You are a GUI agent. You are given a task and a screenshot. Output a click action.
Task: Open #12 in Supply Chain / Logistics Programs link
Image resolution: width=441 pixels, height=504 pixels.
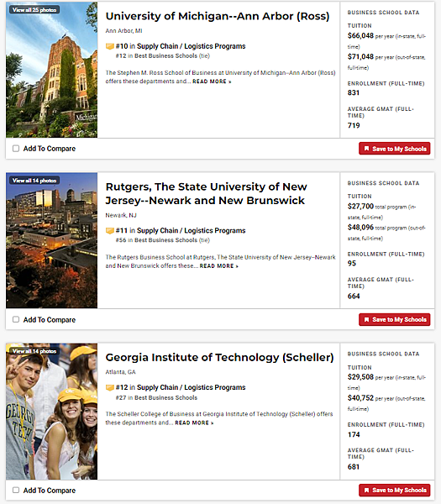click(181, 387)
